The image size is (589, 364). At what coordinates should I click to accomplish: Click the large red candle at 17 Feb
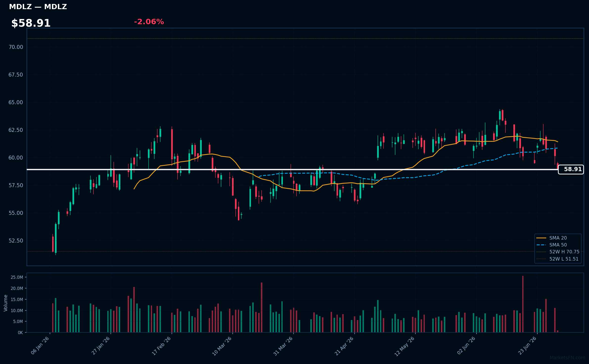[x=172, y=144]
